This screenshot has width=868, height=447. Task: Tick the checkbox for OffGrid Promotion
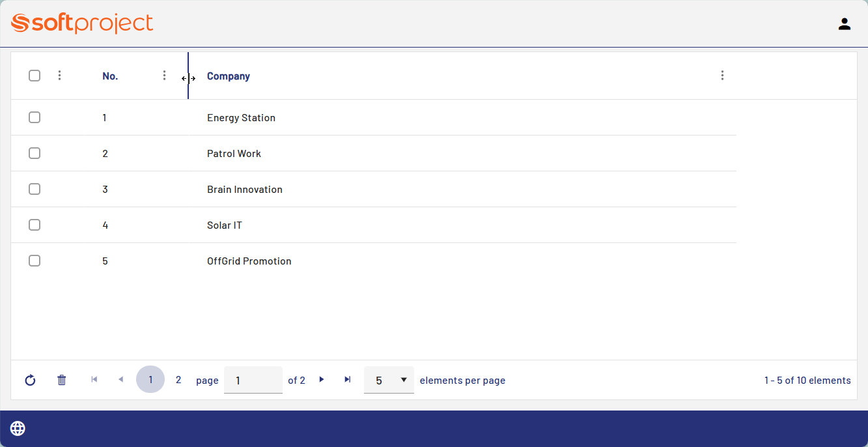[35, 261]
